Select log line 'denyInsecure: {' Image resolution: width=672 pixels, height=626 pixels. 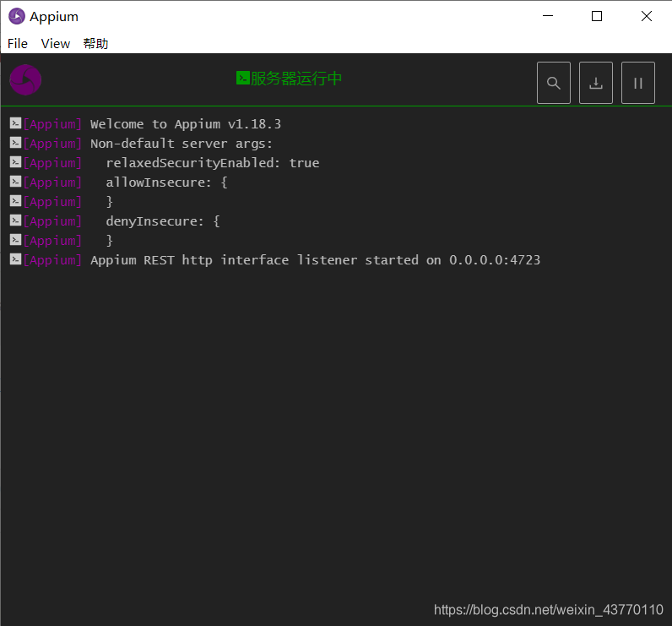[163, 221]
